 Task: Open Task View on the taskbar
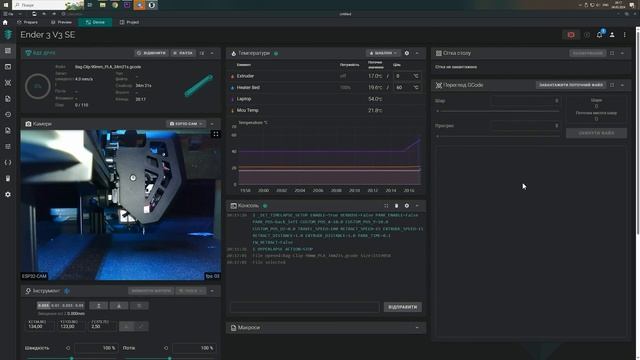tap(90, 5)
